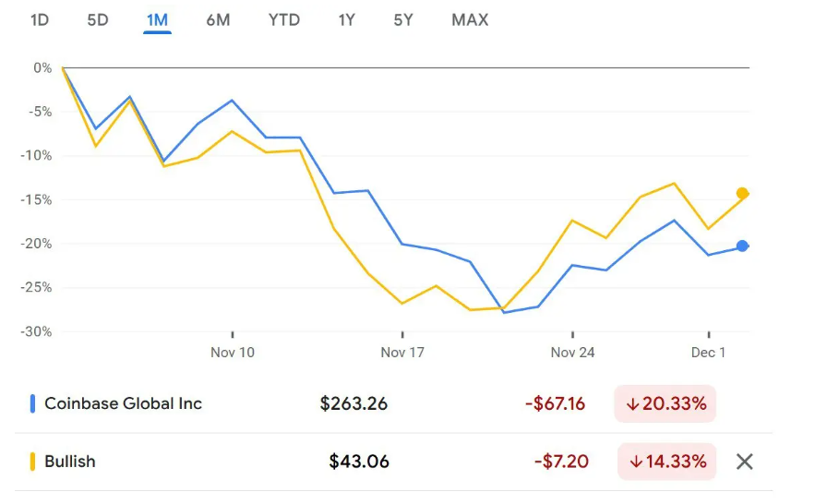Image resolution: width=839 pixels, height=504 pixels.
Task: Show year-to-date (YTD) chart
Action: (x=284, y=19)
